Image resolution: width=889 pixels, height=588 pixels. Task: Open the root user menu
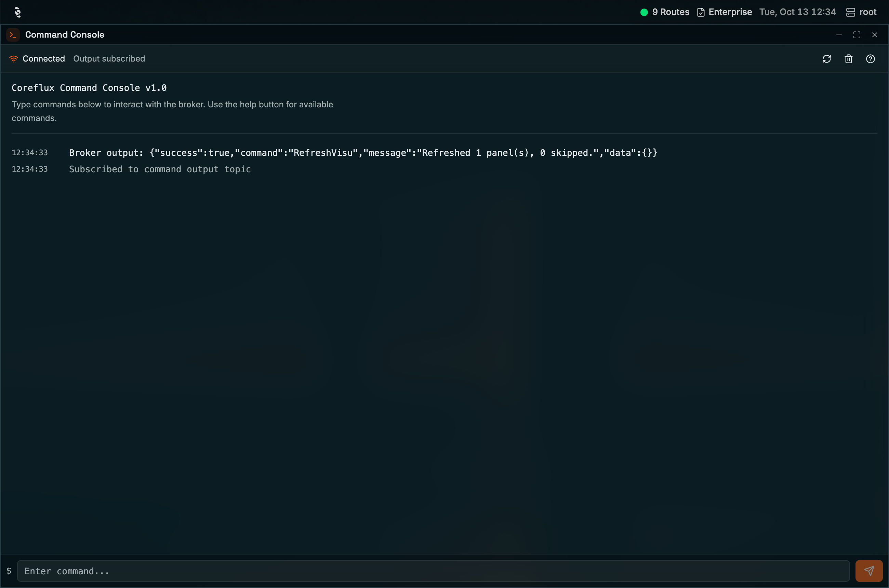point(861,12)
